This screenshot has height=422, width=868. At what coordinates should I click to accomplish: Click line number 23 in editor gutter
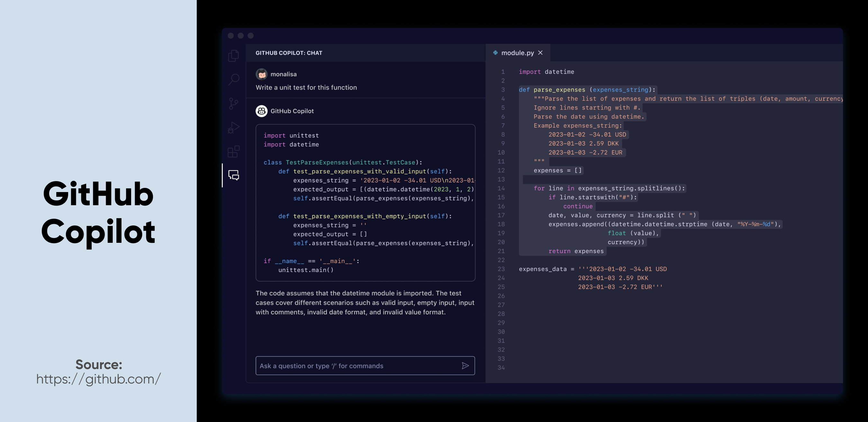501,269
